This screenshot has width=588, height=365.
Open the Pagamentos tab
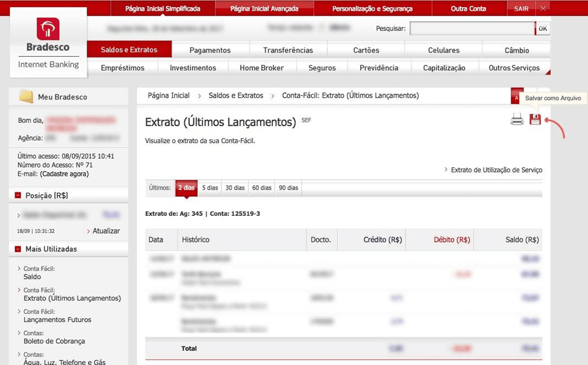click(x=211, y=50)
